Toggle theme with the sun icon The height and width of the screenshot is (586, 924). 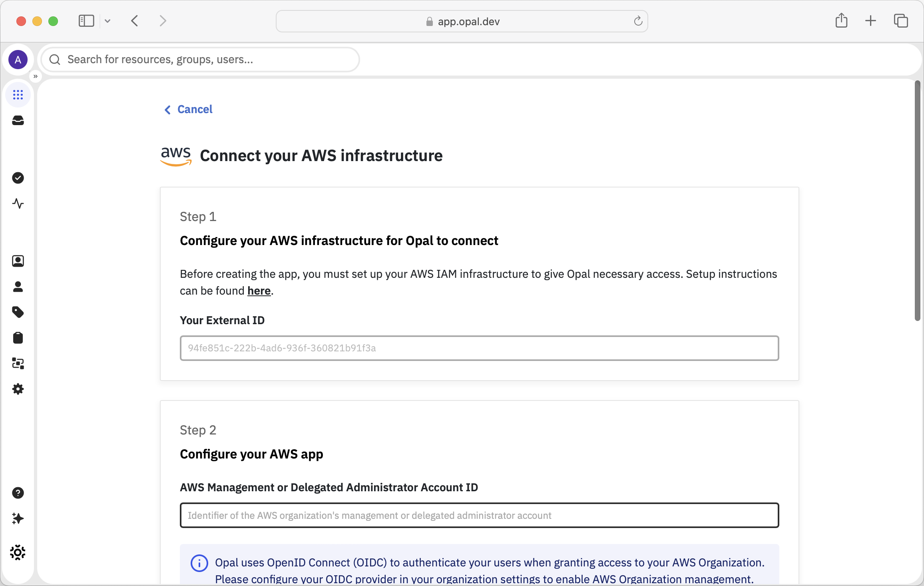pos(18,552)
